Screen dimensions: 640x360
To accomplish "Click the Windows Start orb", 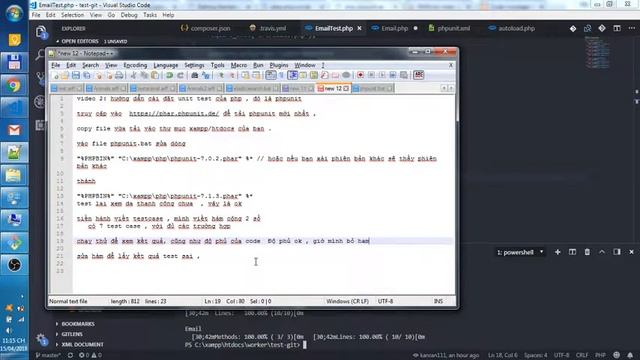I will pos(14,13).
